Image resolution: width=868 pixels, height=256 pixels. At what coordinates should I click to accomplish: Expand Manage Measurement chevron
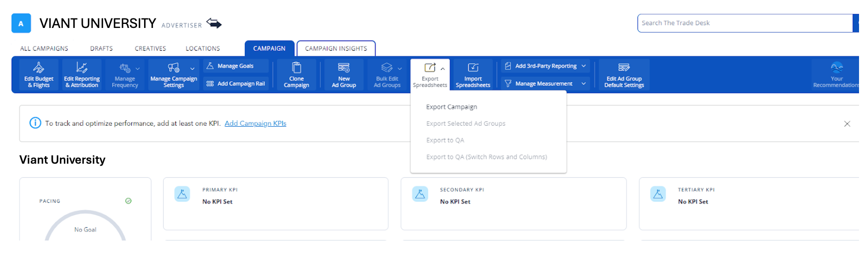pos(583,84)
